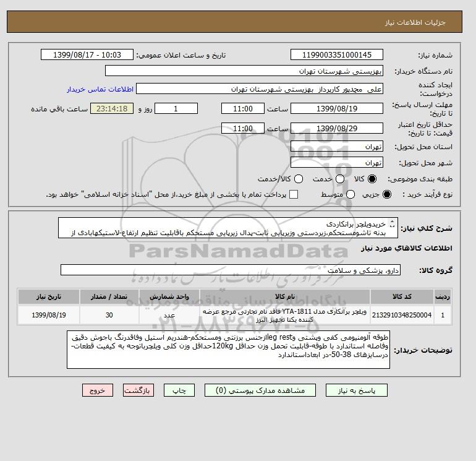This screenshot has width=476, height=461.
Task: Click the response deadline date 1399/08/19 field
Action: pyautogui.click(x=337, y=108)
